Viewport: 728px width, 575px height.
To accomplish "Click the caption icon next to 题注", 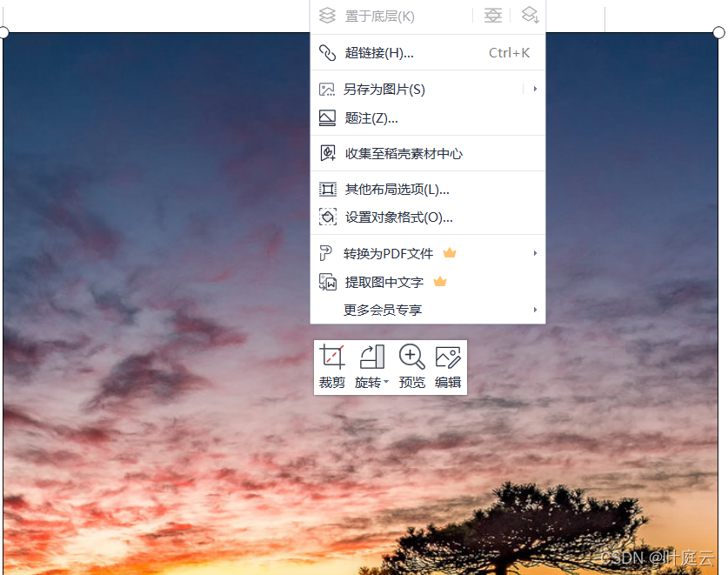I will tap(327, 117).
